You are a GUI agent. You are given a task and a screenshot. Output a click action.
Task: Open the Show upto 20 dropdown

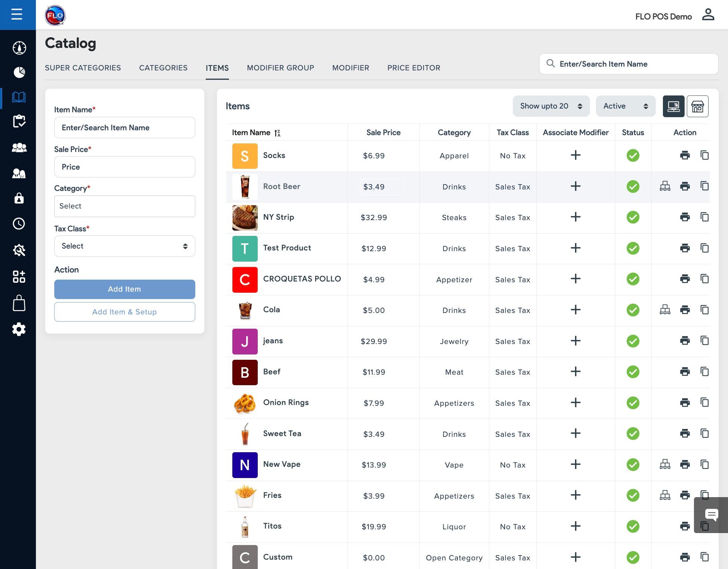point(551,106)
